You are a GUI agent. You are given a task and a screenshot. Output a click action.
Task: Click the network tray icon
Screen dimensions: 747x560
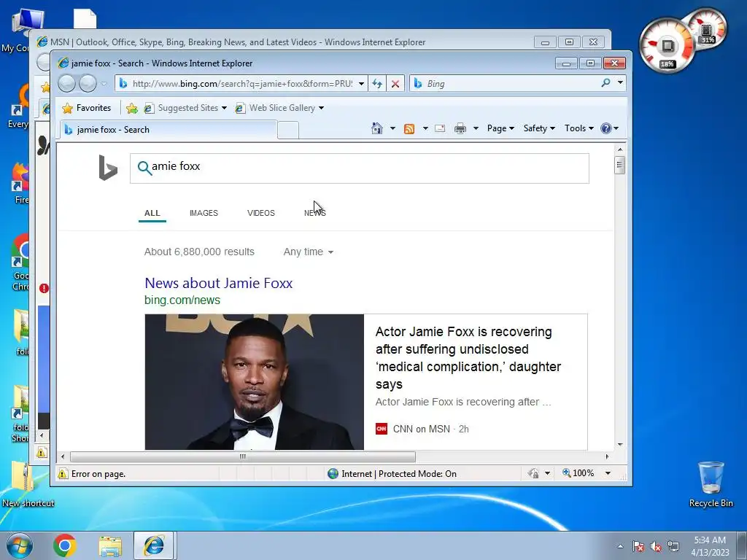(x=673, y=547)
